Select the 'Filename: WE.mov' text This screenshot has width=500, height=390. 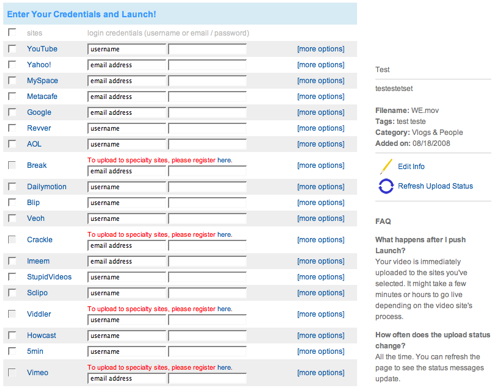(407, 110)
